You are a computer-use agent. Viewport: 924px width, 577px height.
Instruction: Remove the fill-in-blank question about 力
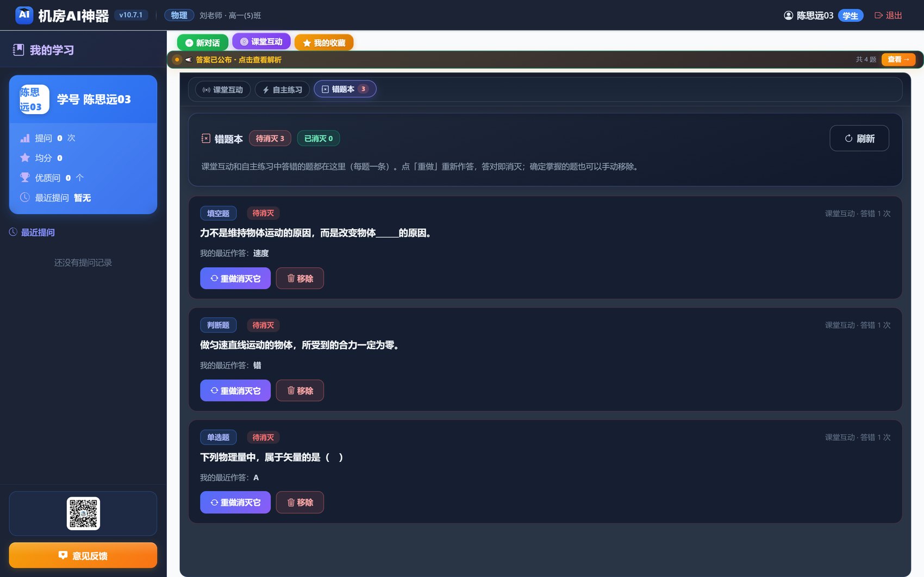(x=300, y=278)
